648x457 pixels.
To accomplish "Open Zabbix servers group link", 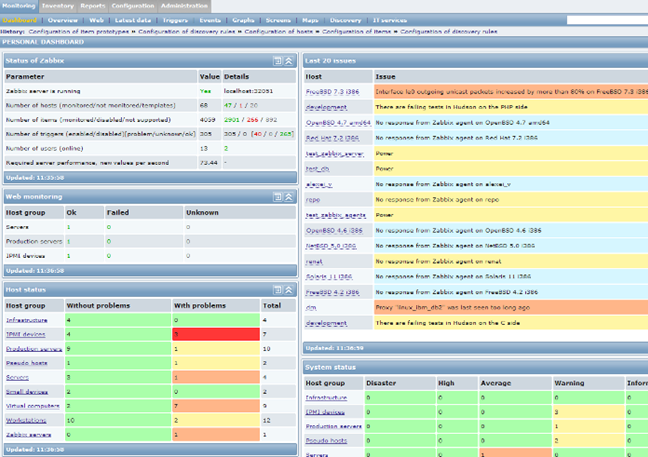I will (29, 435).
